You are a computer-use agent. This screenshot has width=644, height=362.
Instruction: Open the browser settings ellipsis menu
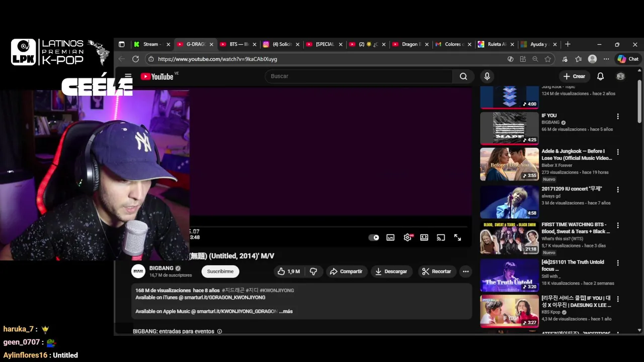click(606, 59)
